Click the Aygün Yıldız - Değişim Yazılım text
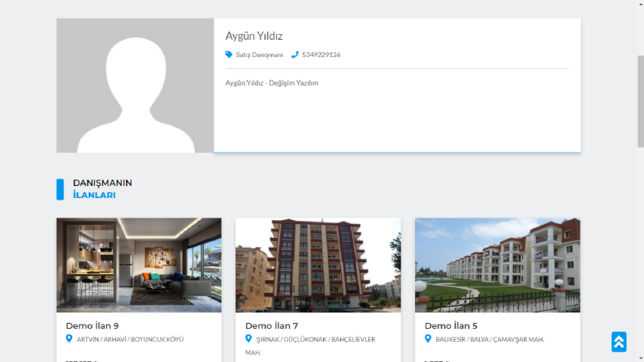644x362 pixels. click(271, 83)
